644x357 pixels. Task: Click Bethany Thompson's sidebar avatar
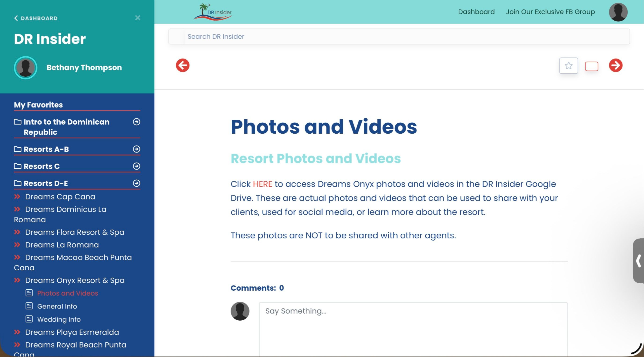pos(26,68)
